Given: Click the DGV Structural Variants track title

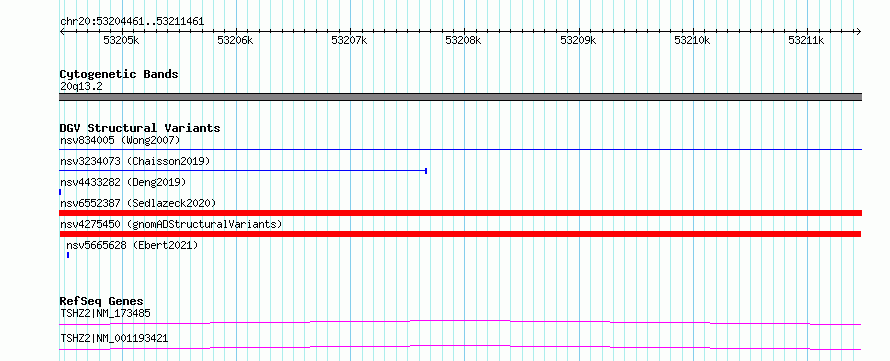Looking at the screenshot, I should click(x=140, y=128).
